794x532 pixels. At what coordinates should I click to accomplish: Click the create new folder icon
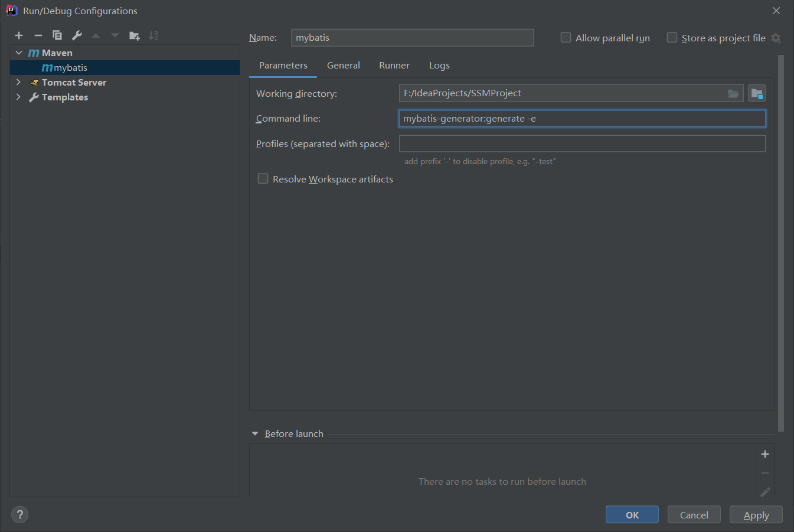135,35
